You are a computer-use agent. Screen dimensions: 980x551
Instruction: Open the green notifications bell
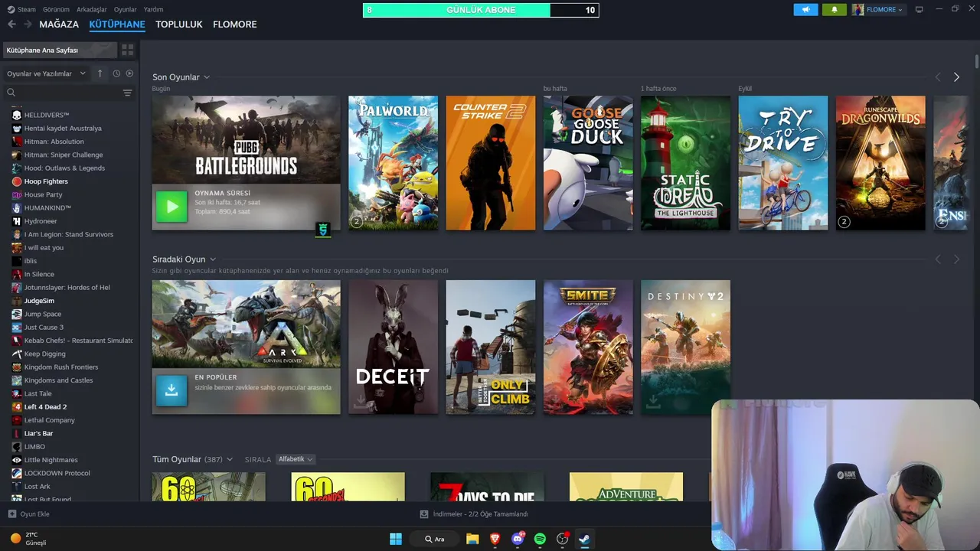835,9
